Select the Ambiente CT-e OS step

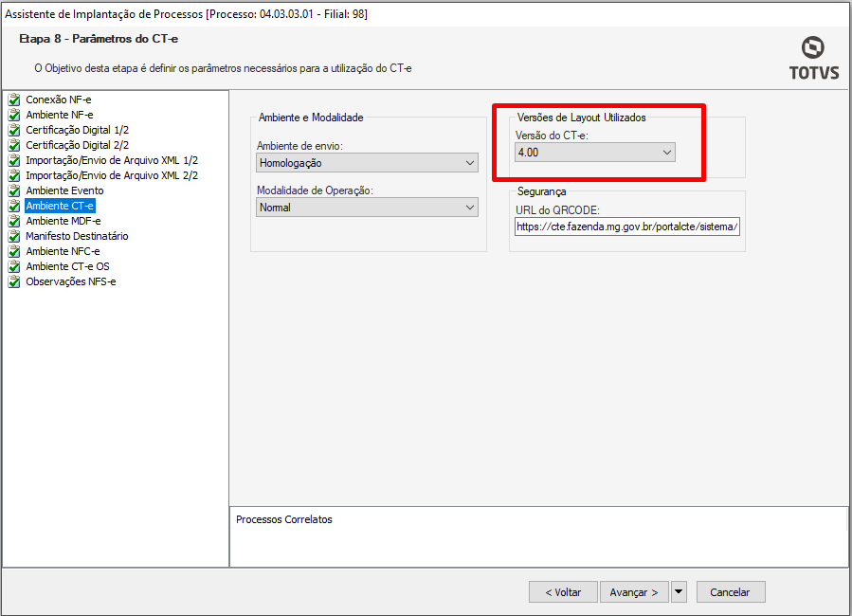pyautogui.click(x=67, y=266)
